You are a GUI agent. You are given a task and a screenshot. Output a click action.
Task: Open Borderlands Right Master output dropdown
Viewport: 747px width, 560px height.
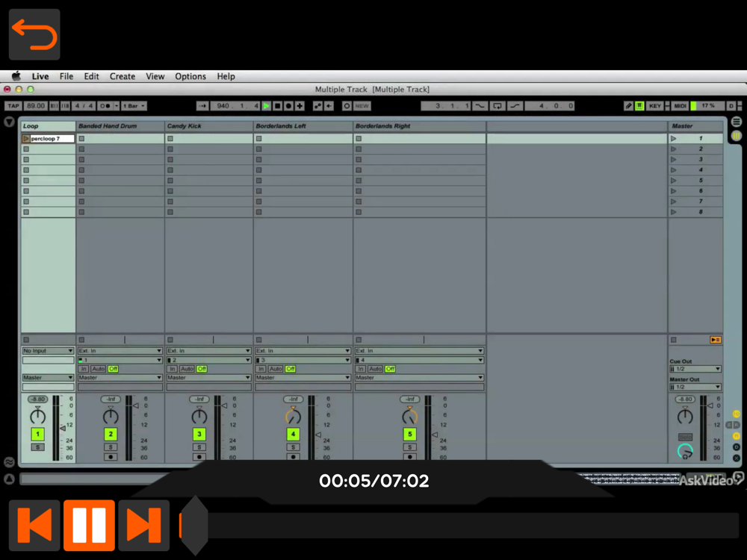point(419,378)
